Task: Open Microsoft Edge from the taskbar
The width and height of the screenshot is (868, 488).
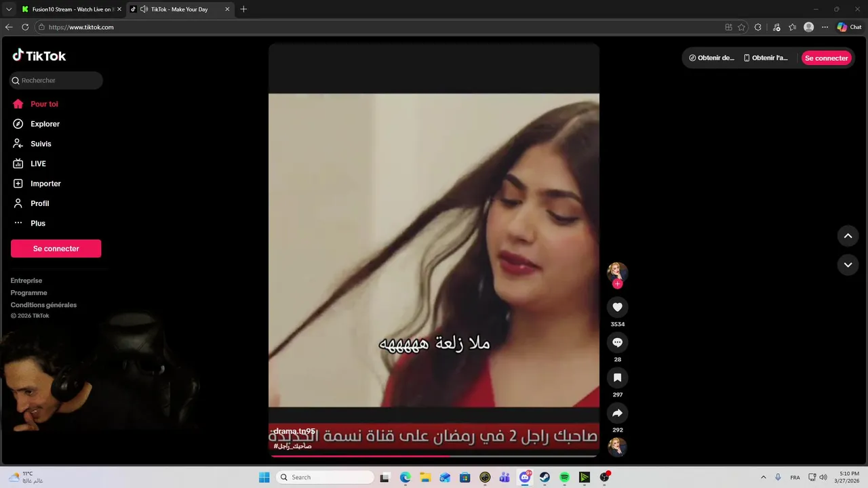Action: point(405,477)
